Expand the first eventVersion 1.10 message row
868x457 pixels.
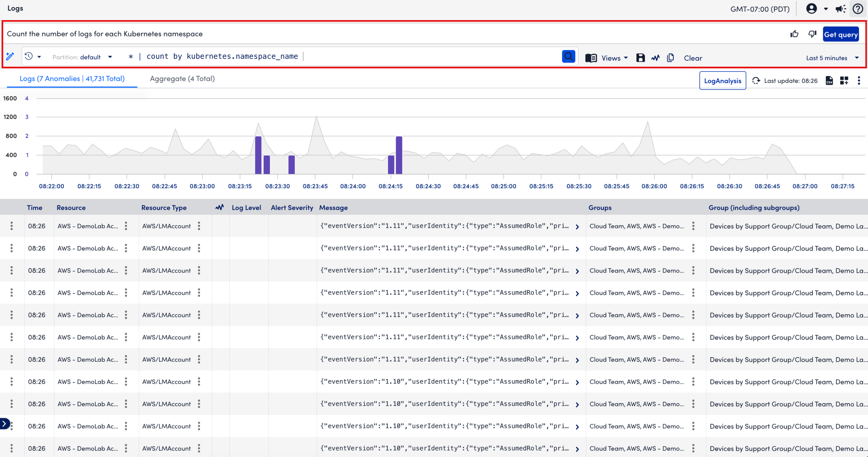point(577,382)
